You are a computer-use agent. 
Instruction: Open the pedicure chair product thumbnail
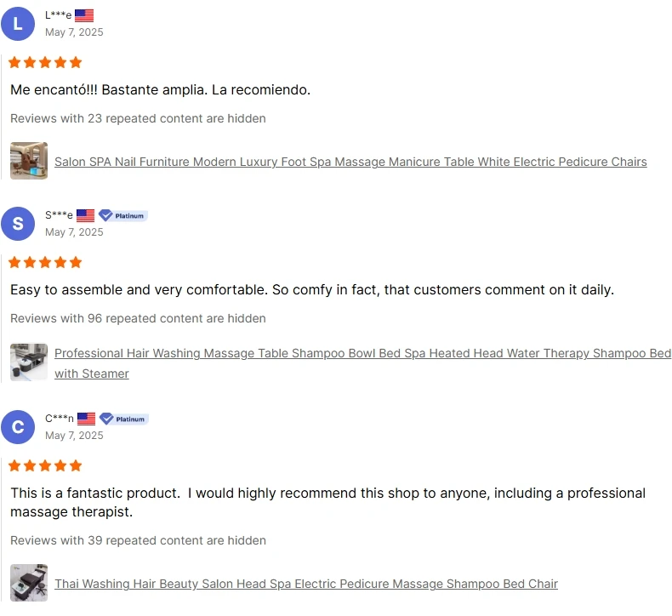click(29, 161)
